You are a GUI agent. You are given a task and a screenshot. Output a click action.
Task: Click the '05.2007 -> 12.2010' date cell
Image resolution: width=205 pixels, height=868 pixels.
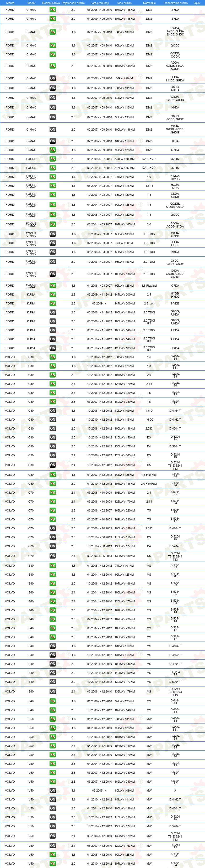(99, 846)
